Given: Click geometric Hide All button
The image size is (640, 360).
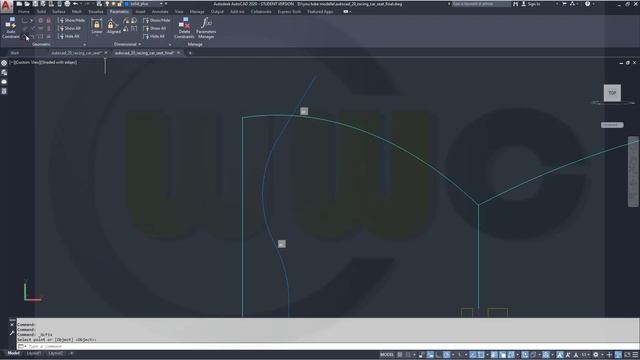Looking at the screenshot, I should tap(69, 36).
